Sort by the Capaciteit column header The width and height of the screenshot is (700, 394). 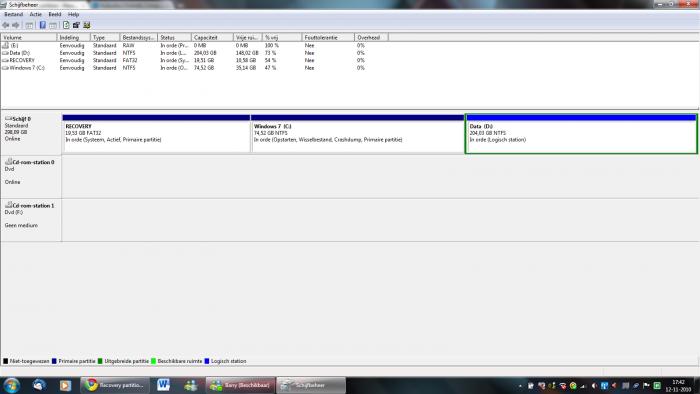[212, 37]
